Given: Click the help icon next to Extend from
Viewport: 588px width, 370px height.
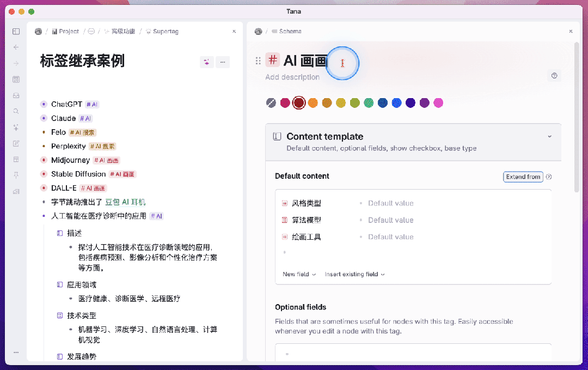Looking at the screenshot, I should point(549,177).
